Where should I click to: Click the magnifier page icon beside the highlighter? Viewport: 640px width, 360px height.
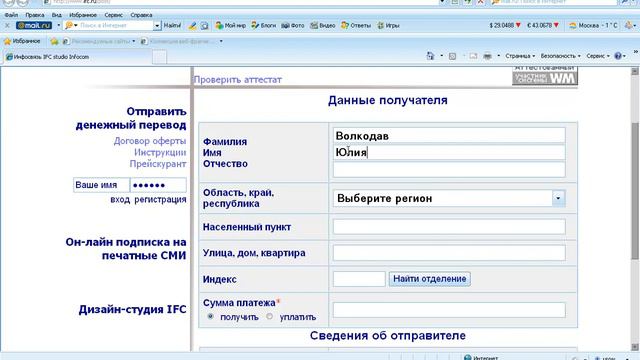point(204,26)
